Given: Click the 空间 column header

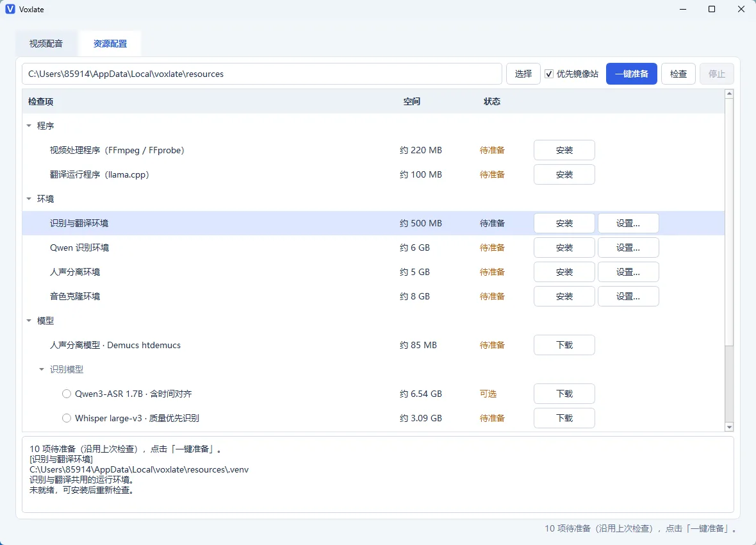Looking at the screenshot, I should click(412, 101).
